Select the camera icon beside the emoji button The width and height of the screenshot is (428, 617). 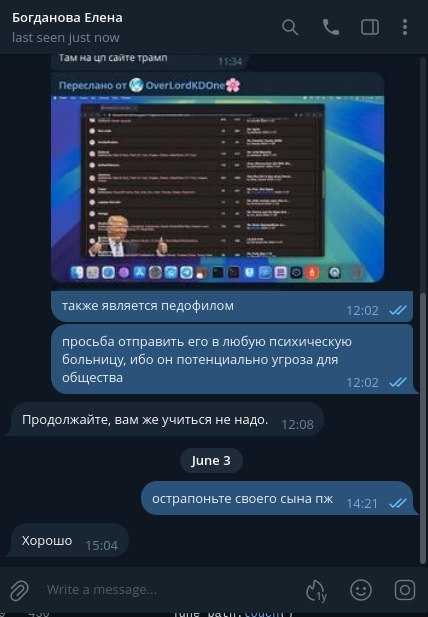[x=405, y=590]
